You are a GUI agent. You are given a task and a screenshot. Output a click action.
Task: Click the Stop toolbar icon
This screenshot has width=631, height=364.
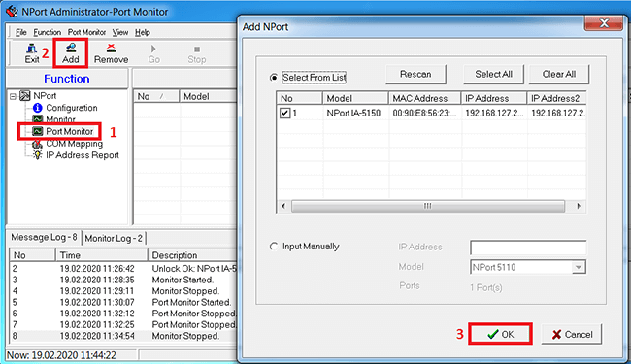tap(196, 53)
